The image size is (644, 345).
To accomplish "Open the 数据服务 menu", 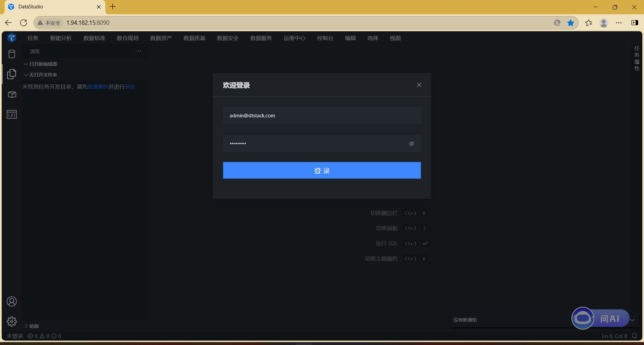I will [x=261, y=38].
